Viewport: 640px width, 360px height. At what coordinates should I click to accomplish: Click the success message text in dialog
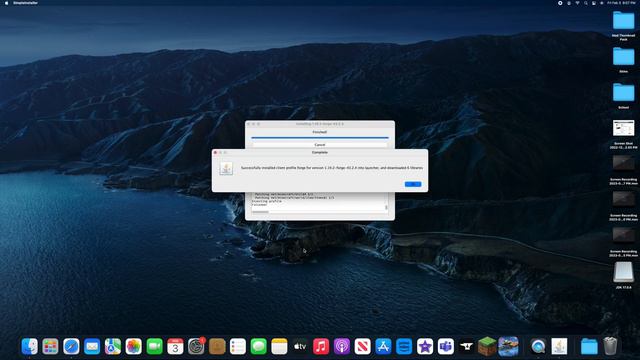[x=332, y=168]
